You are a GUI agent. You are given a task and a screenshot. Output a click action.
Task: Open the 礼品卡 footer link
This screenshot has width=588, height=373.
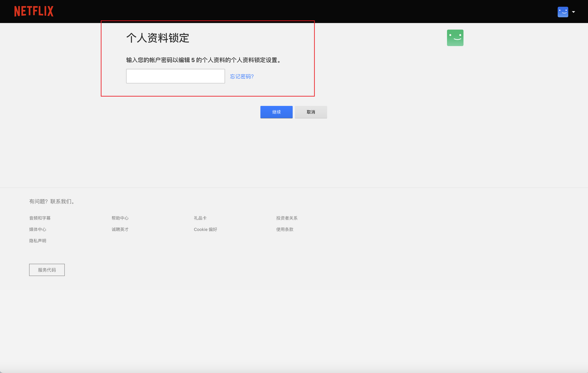(200, 218)
